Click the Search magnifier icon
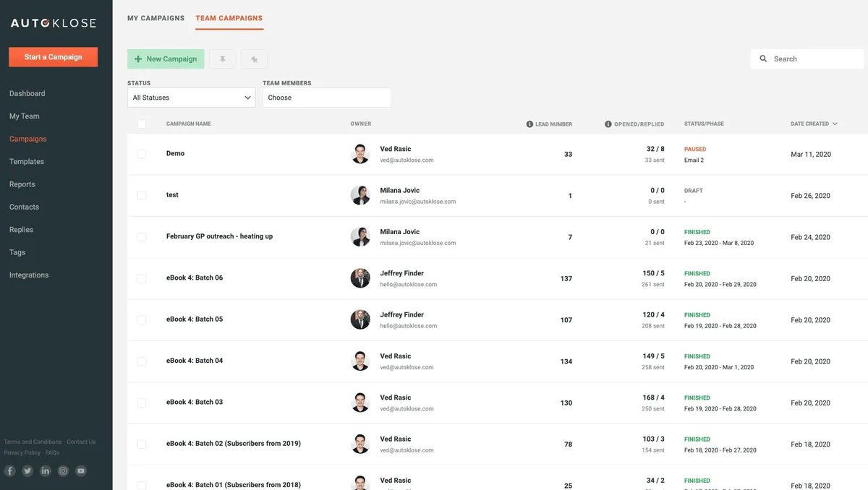The width and height of the screenshot is (868, 490). [763, 58]
